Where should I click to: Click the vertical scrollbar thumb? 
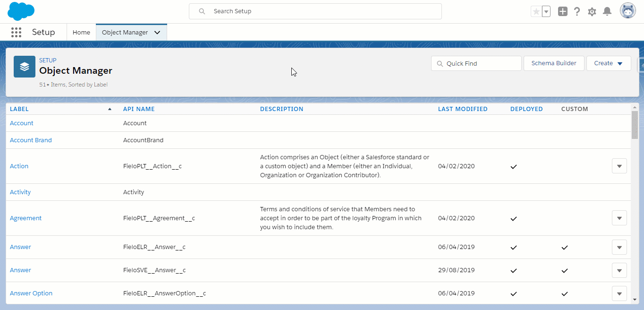(635, 125)
